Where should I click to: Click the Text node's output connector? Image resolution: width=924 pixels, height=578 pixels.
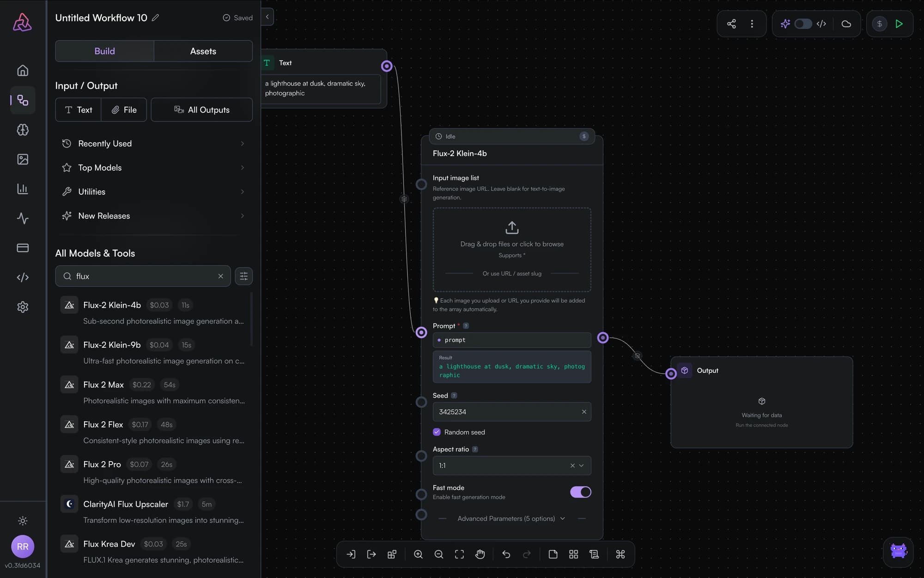(x=387, y=66)
